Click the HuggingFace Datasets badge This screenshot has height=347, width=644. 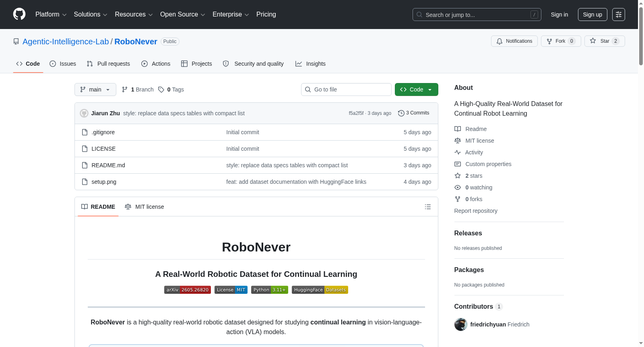coord(320,290)
